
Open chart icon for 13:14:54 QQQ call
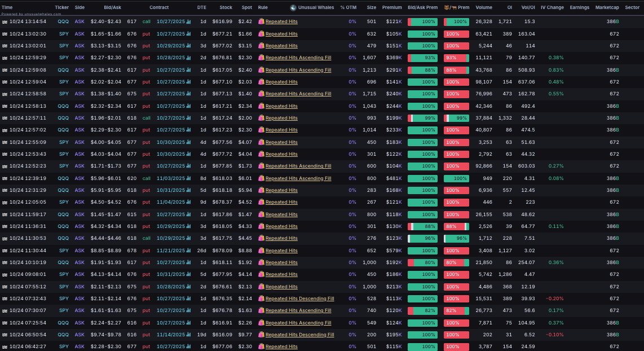(188, 21)
